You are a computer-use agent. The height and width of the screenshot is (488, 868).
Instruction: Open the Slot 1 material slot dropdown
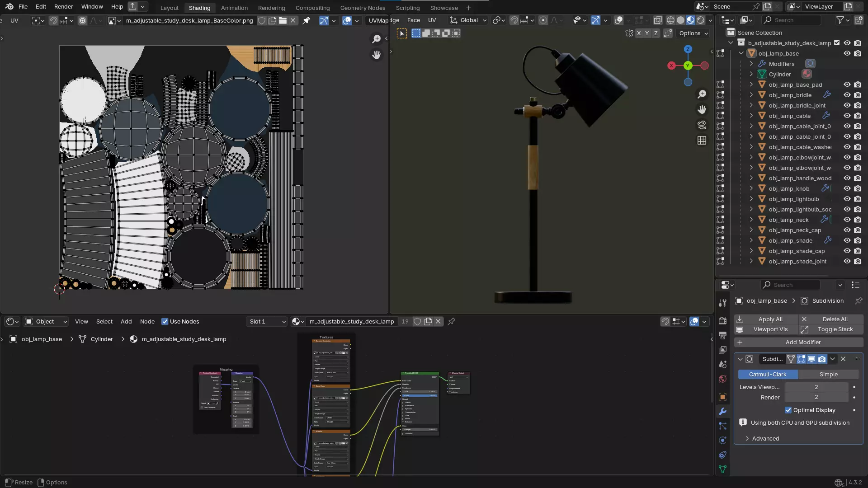268,322
